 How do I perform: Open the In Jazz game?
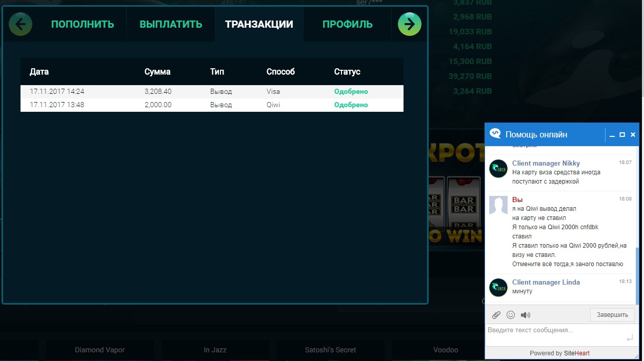click(x=215, y=350)
